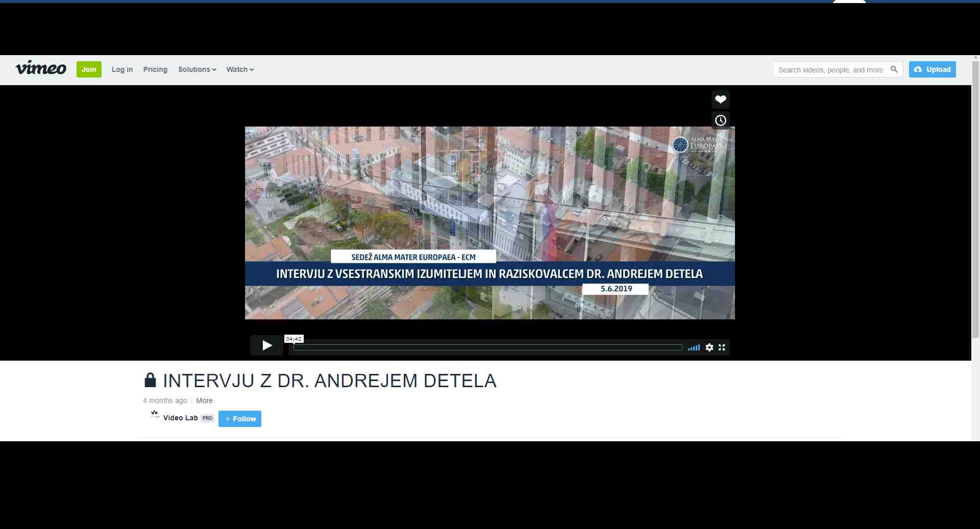Image resolution: width=980 pixels, height=529 pixels.
Task: Play the video
Action: click(x=266, y=345)
